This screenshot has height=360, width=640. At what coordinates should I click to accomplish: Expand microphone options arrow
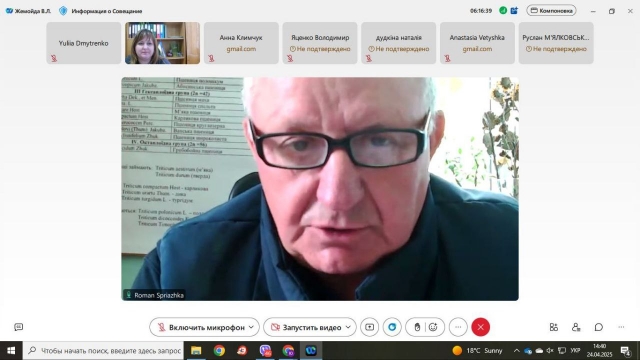[x=251, y=327]
